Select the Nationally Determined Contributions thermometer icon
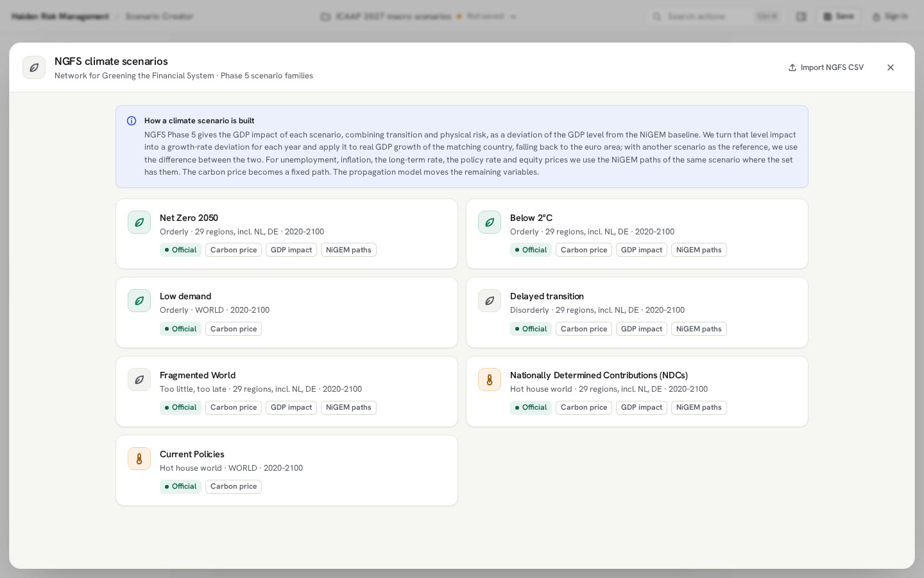Viewport: 924px width, 578px height. coord(490,380)
